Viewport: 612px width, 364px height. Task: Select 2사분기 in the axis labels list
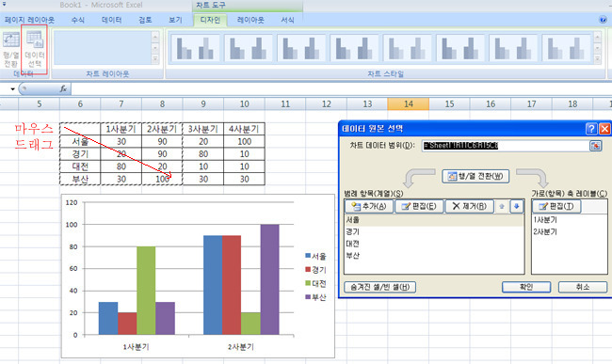(x=570, y=232)
